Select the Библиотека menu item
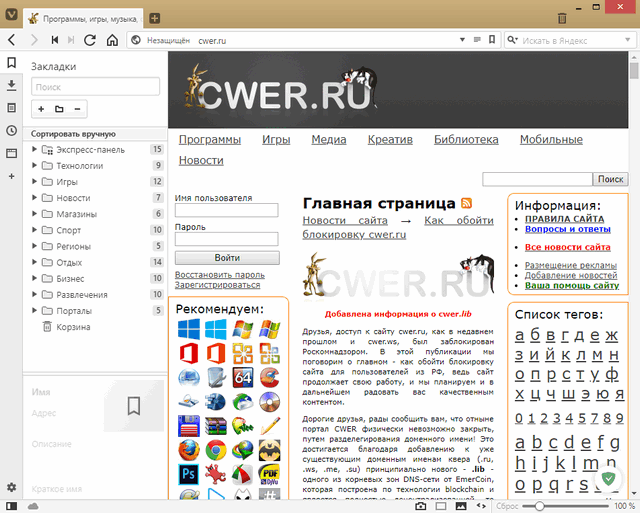Viewport: 640px width, 513px height. [466, 140]
